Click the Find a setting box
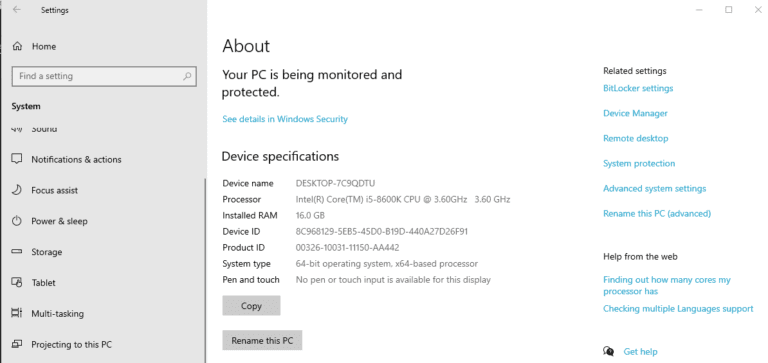The width and height of the screenshot is (768, 363). tap(104, 76)
